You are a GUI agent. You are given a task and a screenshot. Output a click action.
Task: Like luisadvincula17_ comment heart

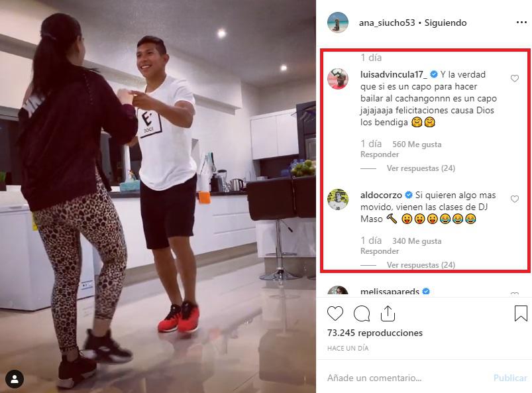(x=515, y=78)
